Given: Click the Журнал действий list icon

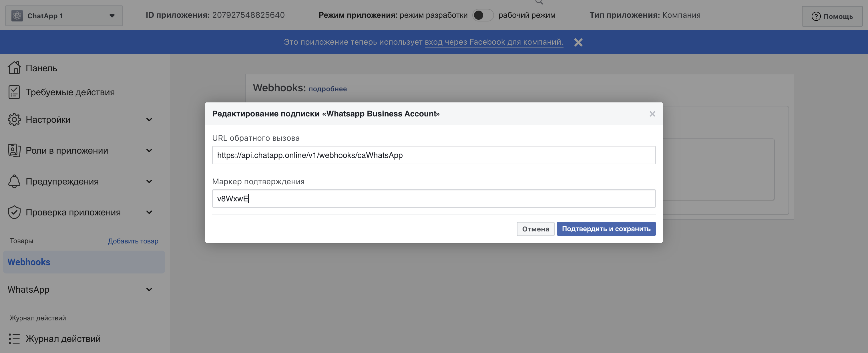Looking at the screenshot, I should click(14, 338).
